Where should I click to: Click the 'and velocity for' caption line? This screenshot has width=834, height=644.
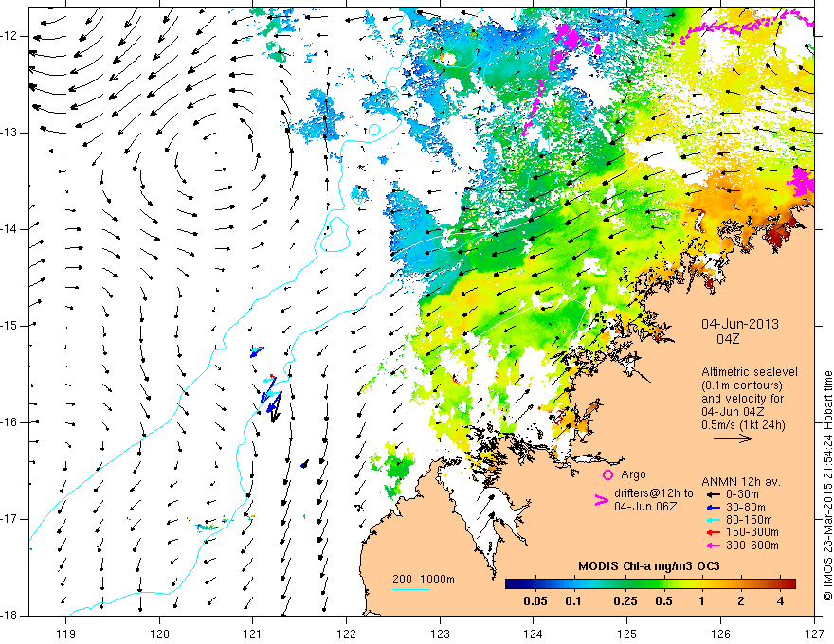point(742,399)
